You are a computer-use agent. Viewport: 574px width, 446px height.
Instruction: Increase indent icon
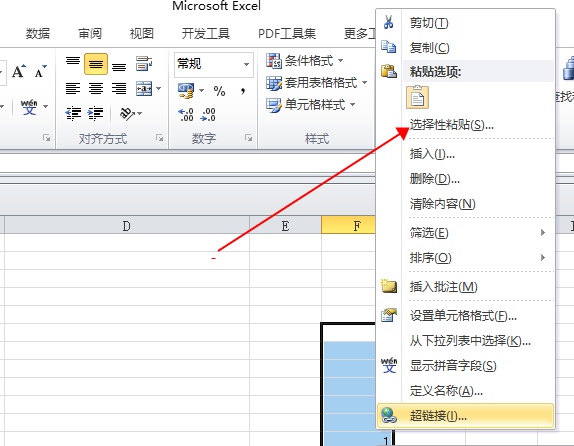(96, 114)
